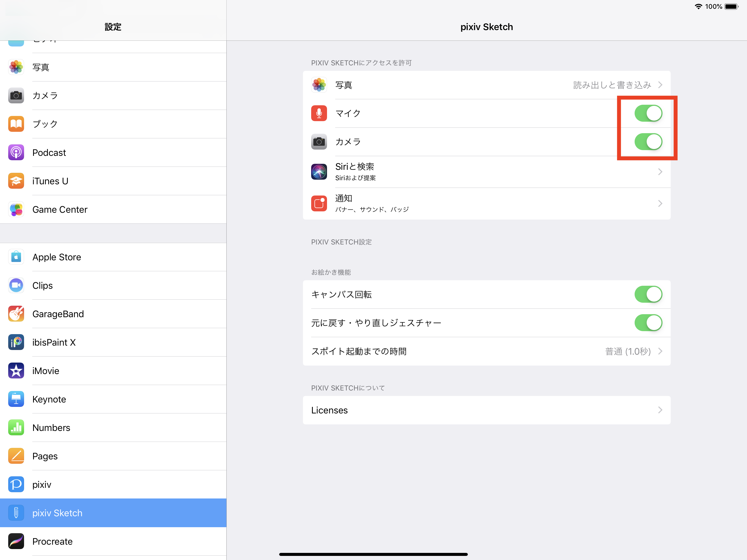Tap the Siri orb icon
747x560 pixels.
click(x=319, y=171)
